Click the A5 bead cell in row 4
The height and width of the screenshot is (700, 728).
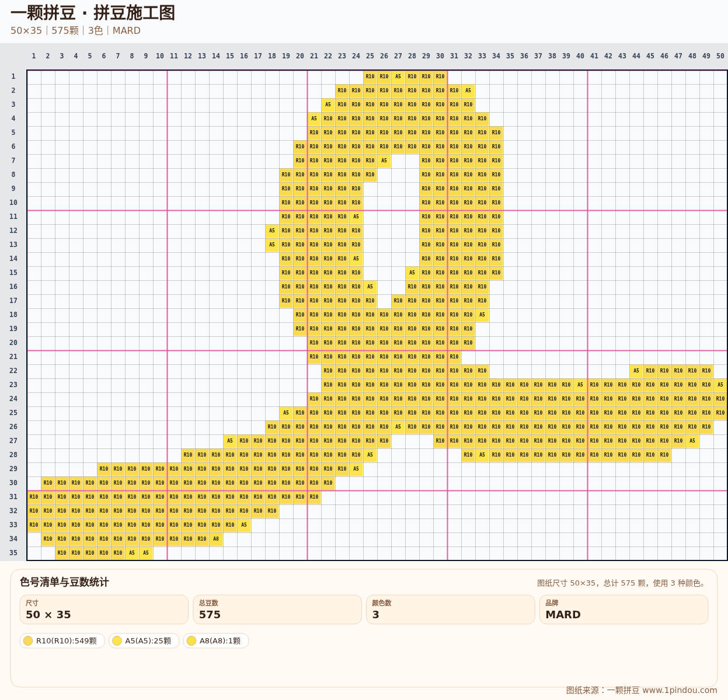314,119
